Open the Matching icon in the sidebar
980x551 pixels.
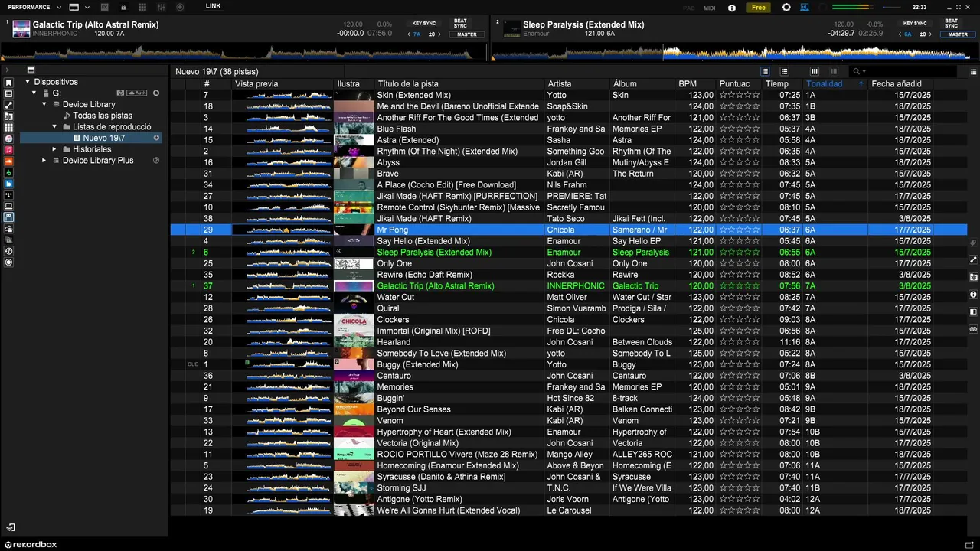click(8, 116)
